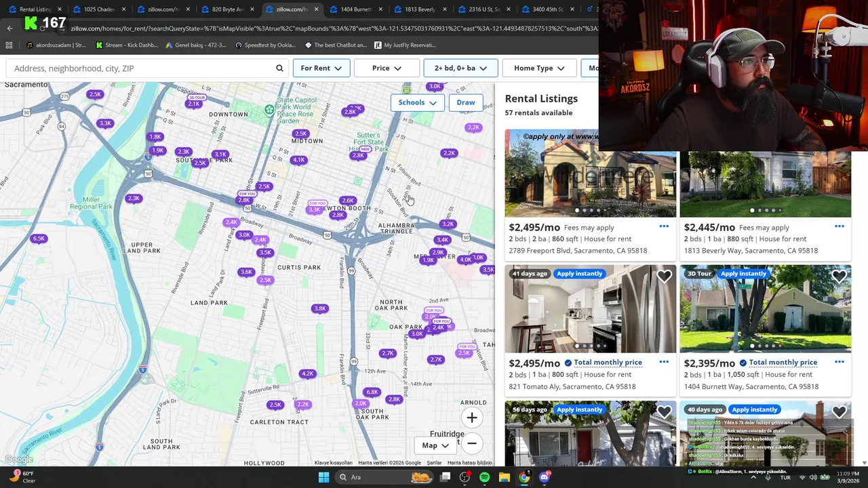The height and width of the screenshot is (488, 868).
Task: Click the 4.0K price marker
Action: [x=465, y=260]
